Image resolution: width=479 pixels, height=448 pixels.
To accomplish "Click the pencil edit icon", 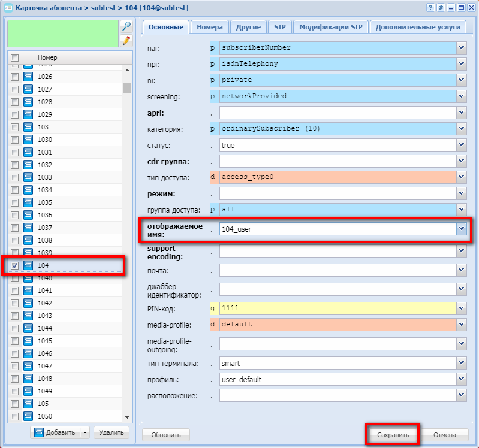I will [x=126, y=41].
